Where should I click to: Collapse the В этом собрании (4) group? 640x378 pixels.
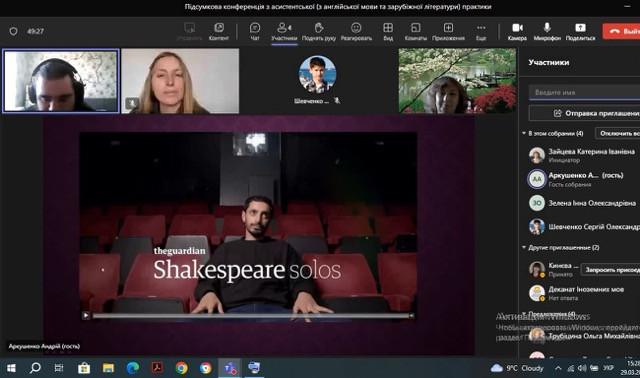pos(524,133)
